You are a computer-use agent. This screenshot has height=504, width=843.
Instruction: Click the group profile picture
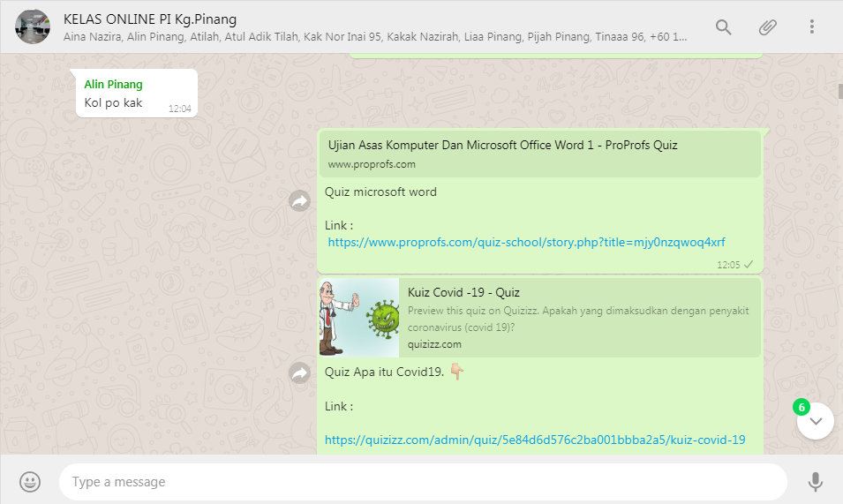(33, 26)
